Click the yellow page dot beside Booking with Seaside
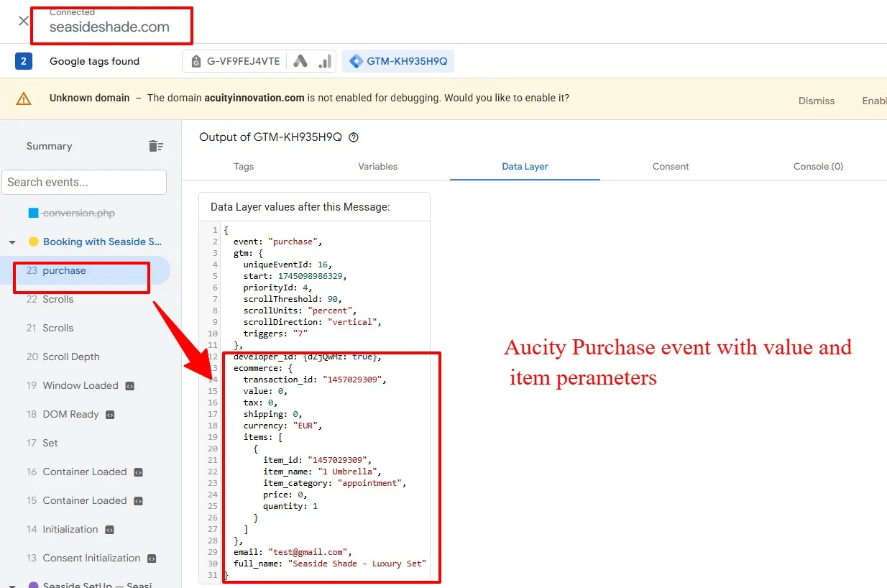 [33, 242]
